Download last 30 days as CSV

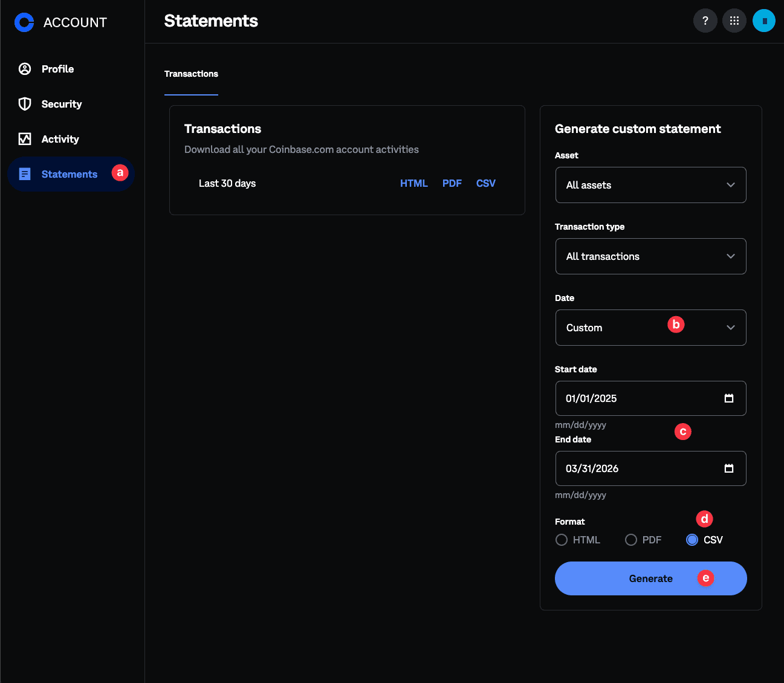click(485, 183)
